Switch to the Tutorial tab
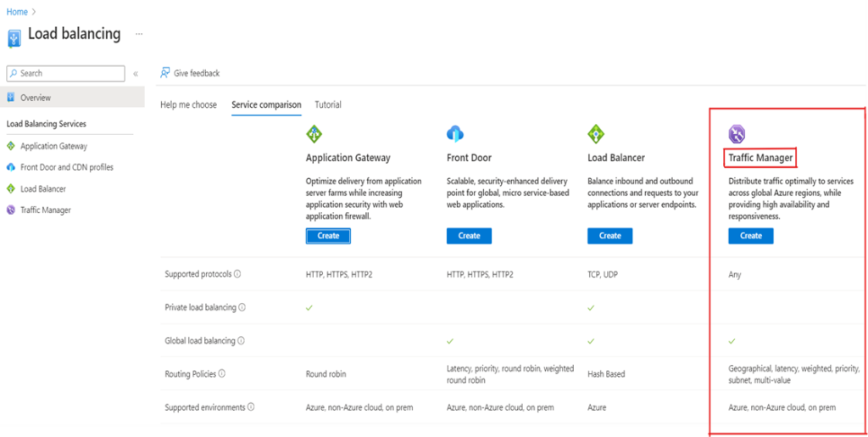The image size is (868, 437). click(x=328, y=104)
